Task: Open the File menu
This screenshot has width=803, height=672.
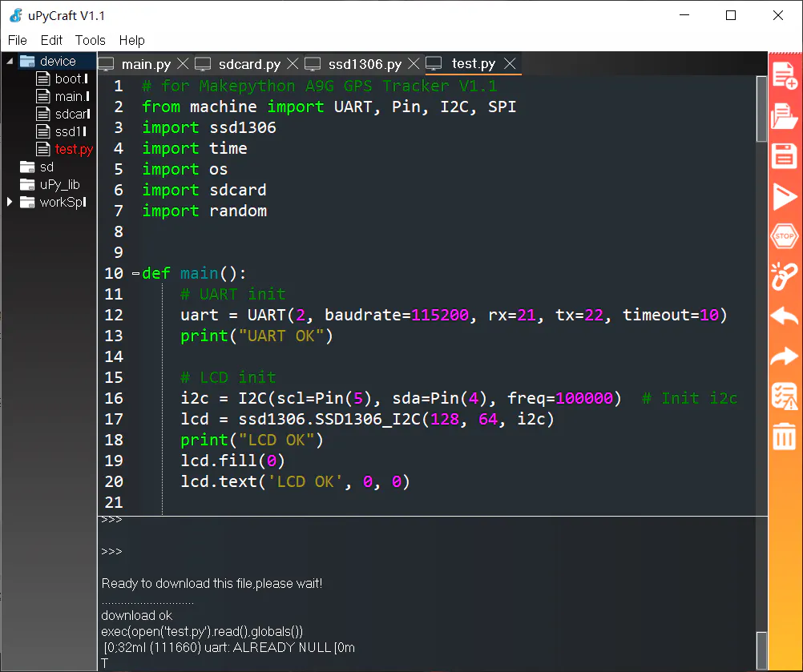Action: click(18, 40)
